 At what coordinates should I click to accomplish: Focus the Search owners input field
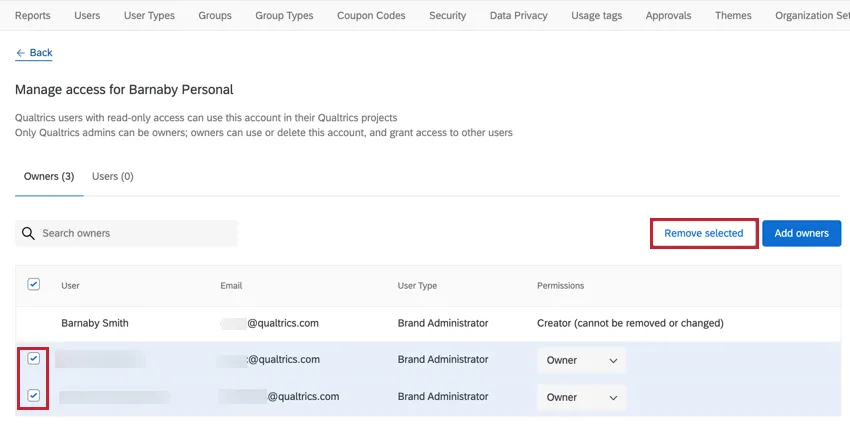[x=135, y=233]
